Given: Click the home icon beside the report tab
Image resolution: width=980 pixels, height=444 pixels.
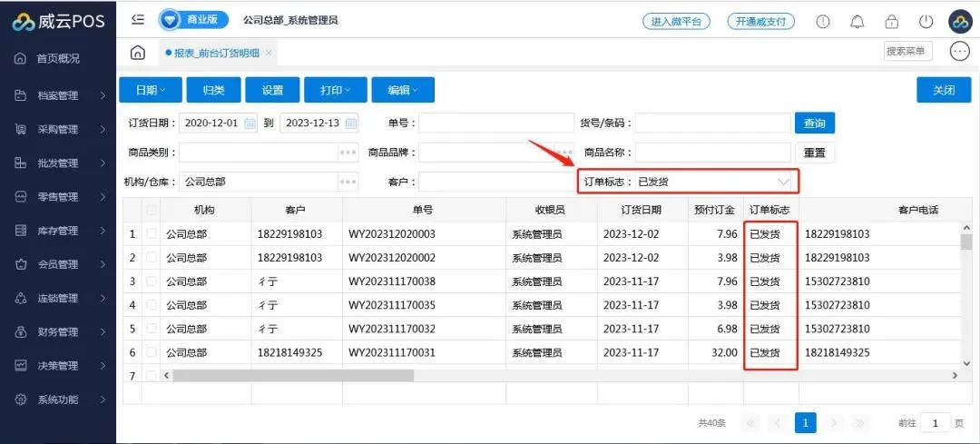Looking at the screenshot, I should point(138,53).
